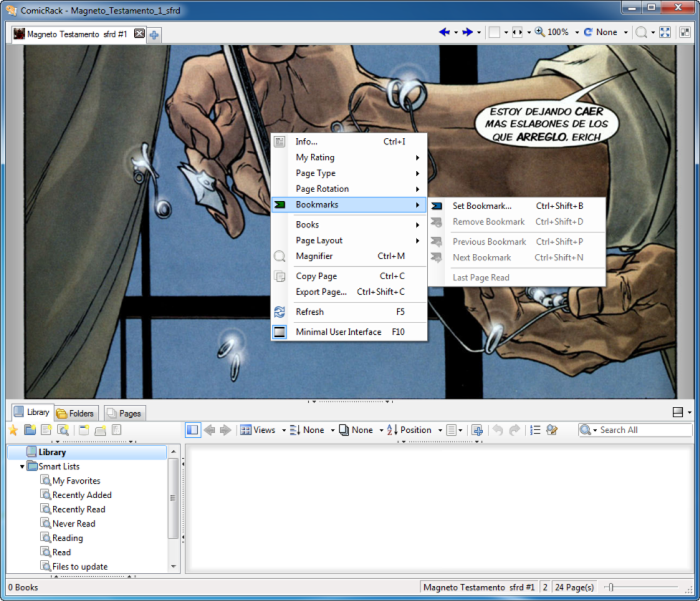Image resolution: width=700 pixels, height=601 pixels.
Task: Add a new reader tab with plus icon
Action: (x=154, y=34)
